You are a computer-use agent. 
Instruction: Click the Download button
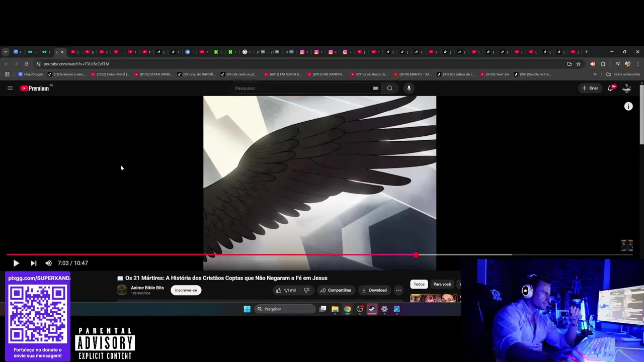[374, 290]
